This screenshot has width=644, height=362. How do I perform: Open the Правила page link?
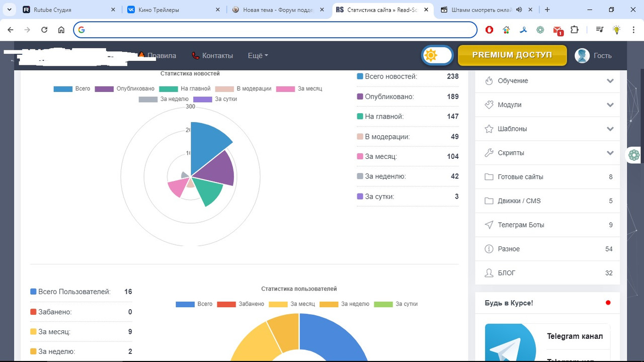[157, 56]
